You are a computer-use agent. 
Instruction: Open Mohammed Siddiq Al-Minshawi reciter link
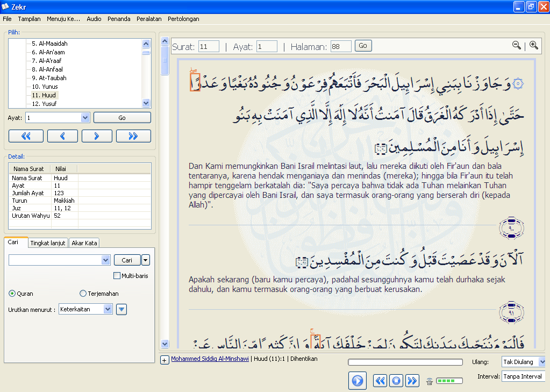210,359
